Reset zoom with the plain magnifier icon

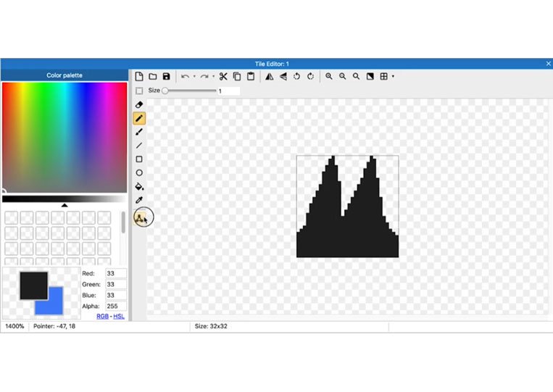pyautogui.click(x=356, y=77)
